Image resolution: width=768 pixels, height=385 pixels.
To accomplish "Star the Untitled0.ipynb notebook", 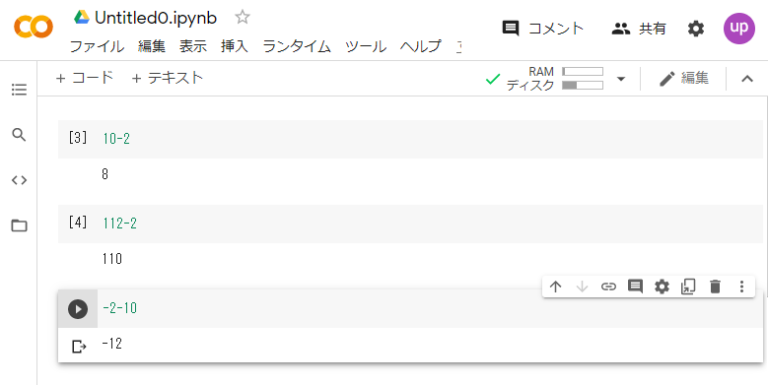I will tap(242, 18).
